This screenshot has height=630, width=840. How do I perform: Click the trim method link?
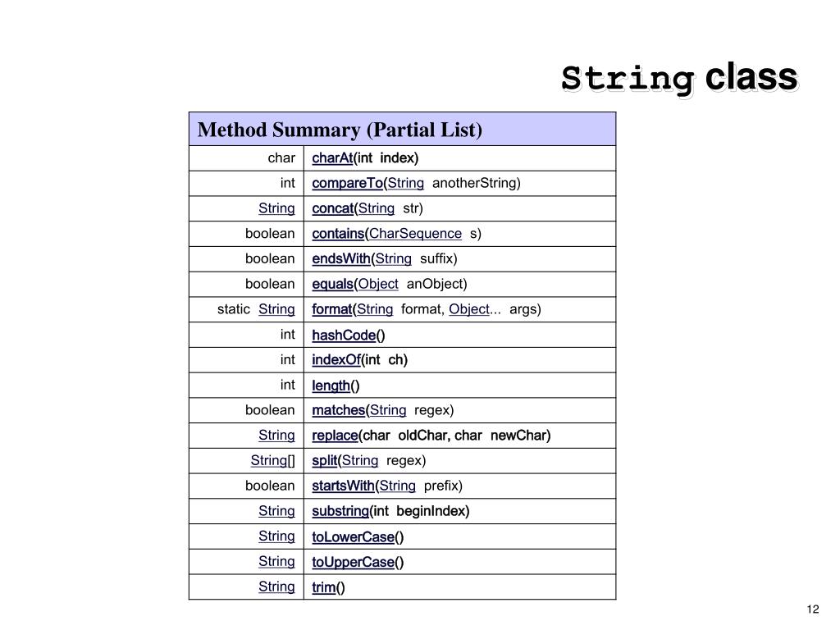tap(323, 587)
